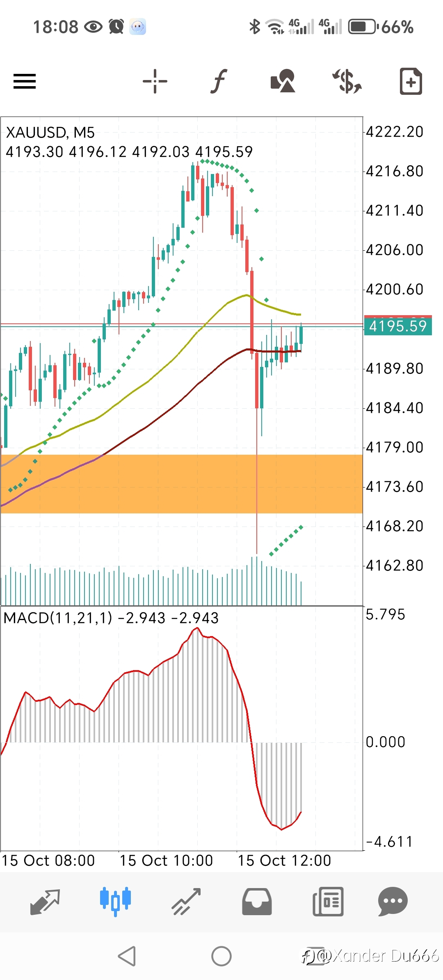Open the currency symbol switcher icon

pos(347,81)
